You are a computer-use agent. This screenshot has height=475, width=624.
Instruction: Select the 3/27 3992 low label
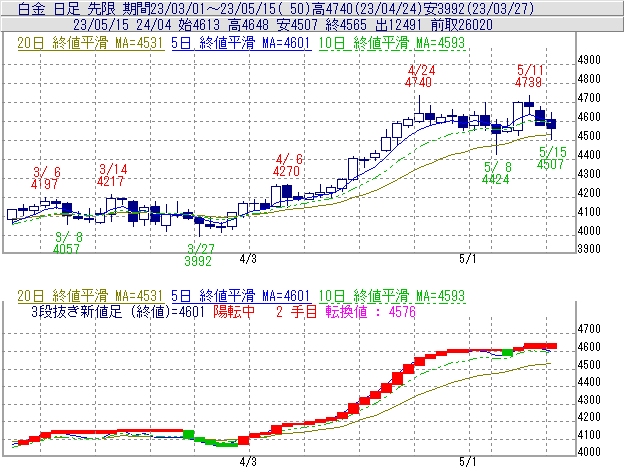(x=199, y=255)
